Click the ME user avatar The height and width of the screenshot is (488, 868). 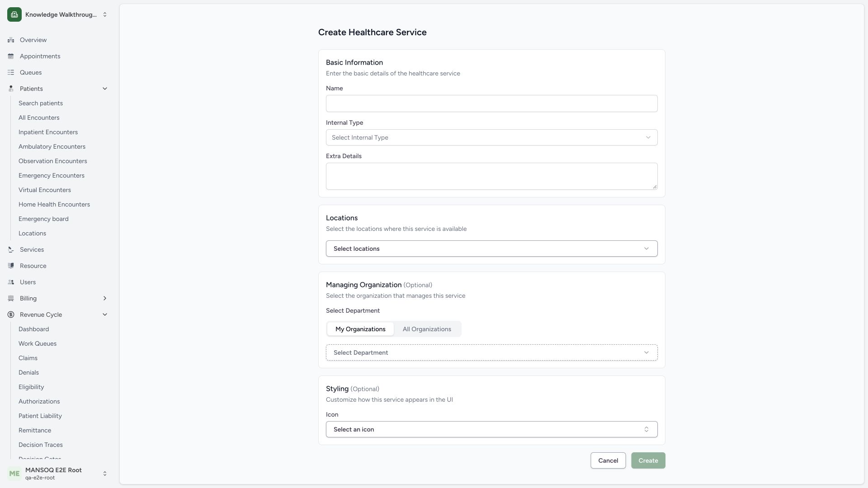pyautogui.click(x=14, y=474)
